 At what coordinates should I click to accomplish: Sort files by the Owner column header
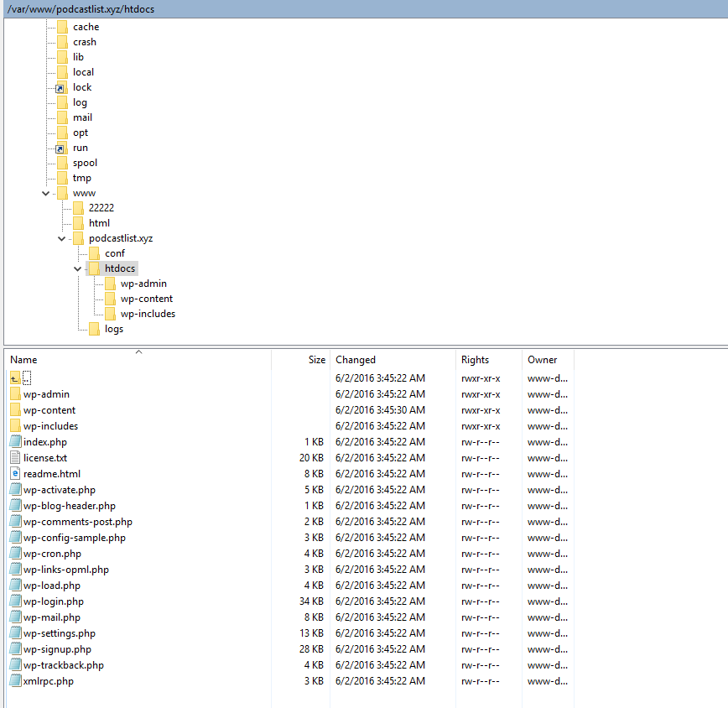[548, 360]
